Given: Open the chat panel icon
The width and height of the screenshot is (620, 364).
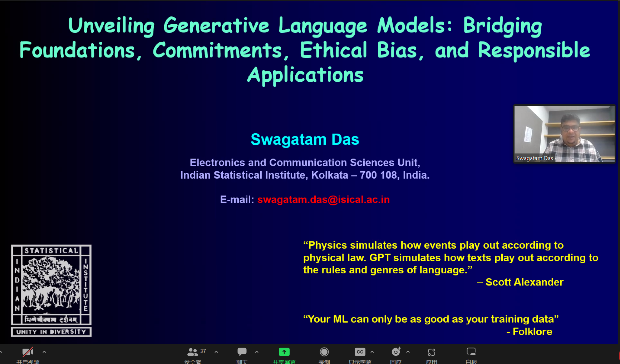Looking at the screenshot, I should point(242,352).
